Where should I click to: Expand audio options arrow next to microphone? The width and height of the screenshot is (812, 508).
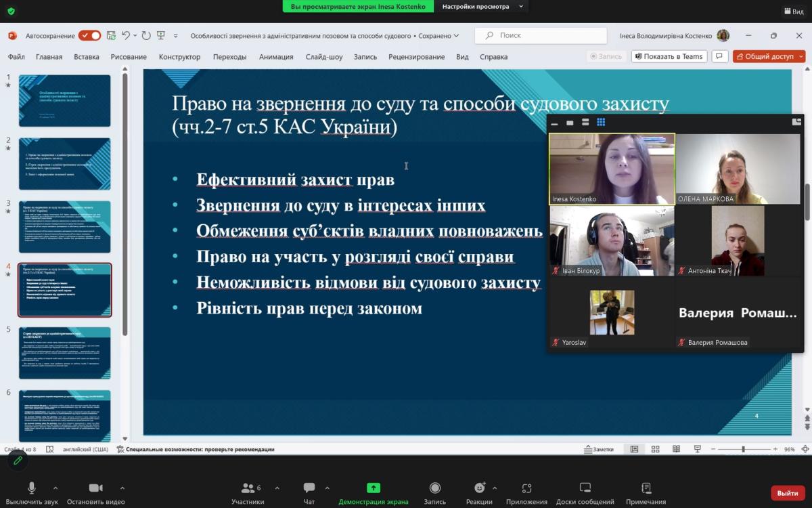[x=55, y=488]
